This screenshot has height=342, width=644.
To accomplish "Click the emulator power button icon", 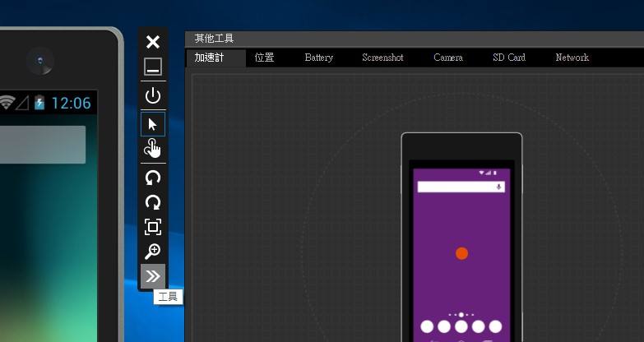I will (153, 95).
